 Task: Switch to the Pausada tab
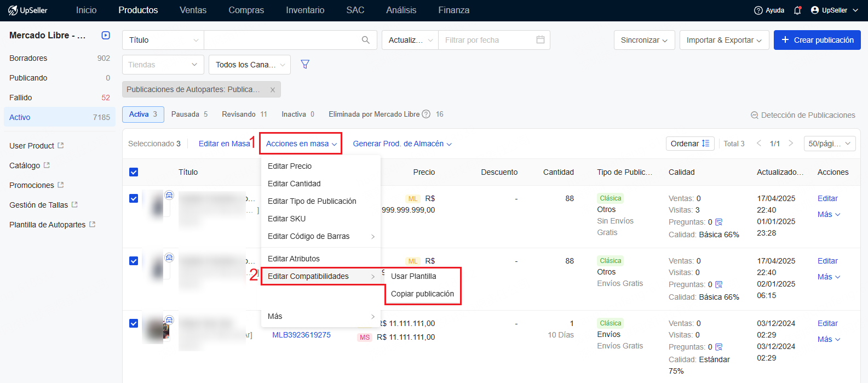click(x=189, y=114)
